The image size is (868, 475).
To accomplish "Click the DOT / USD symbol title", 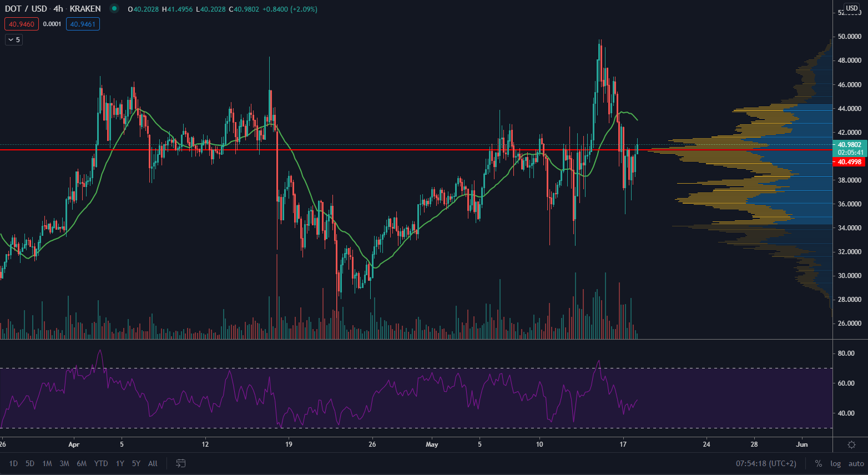I will point(26,9).
